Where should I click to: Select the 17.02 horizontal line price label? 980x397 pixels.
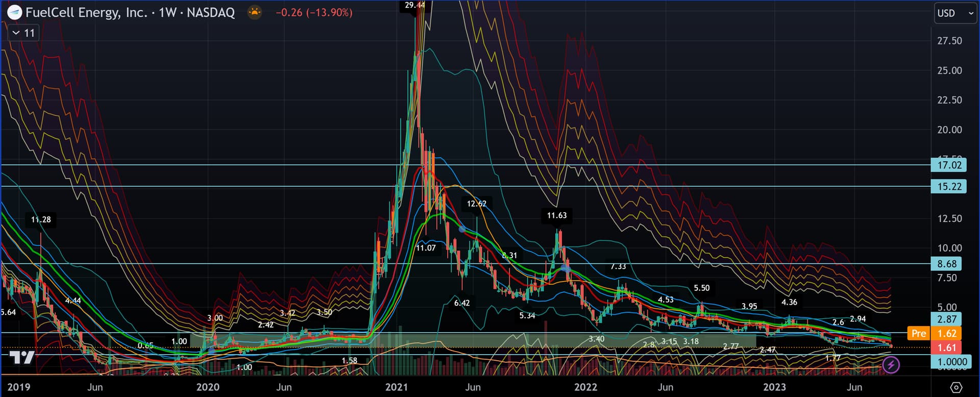tap(949, 165)
